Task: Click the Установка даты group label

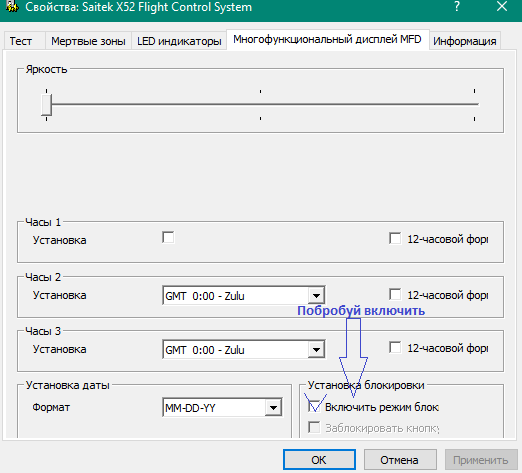Action: coord(68,385)
